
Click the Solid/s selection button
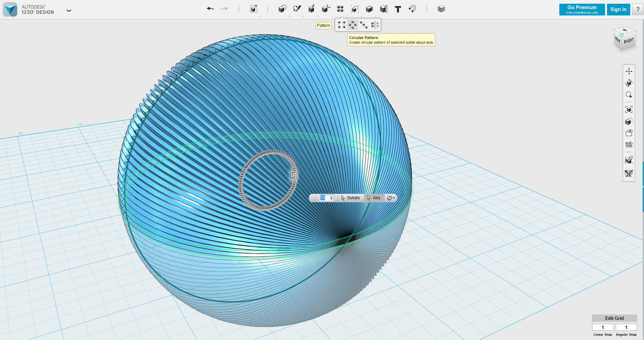[x=350, y=198]
